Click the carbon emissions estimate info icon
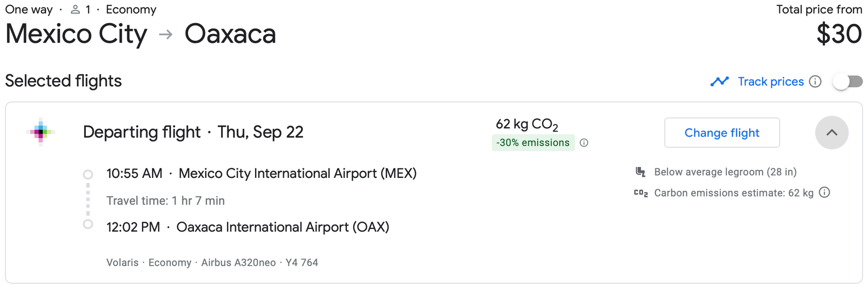 825,192
